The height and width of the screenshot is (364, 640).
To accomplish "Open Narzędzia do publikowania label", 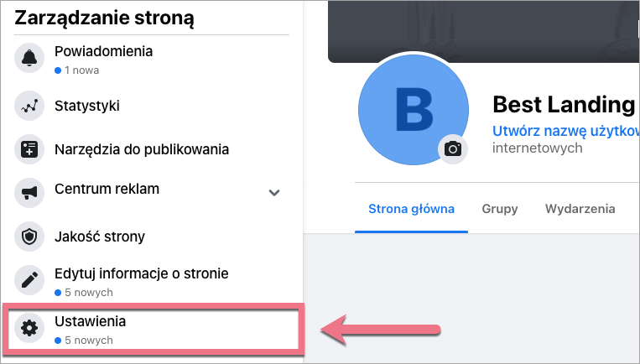I will 142,150.
